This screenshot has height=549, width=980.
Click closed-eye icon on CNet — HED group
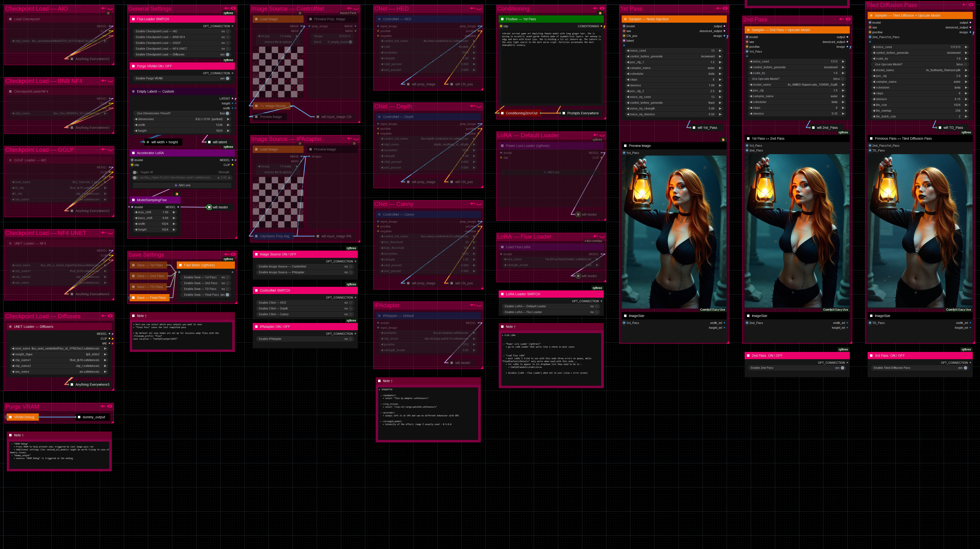click(x=479, y=8)
